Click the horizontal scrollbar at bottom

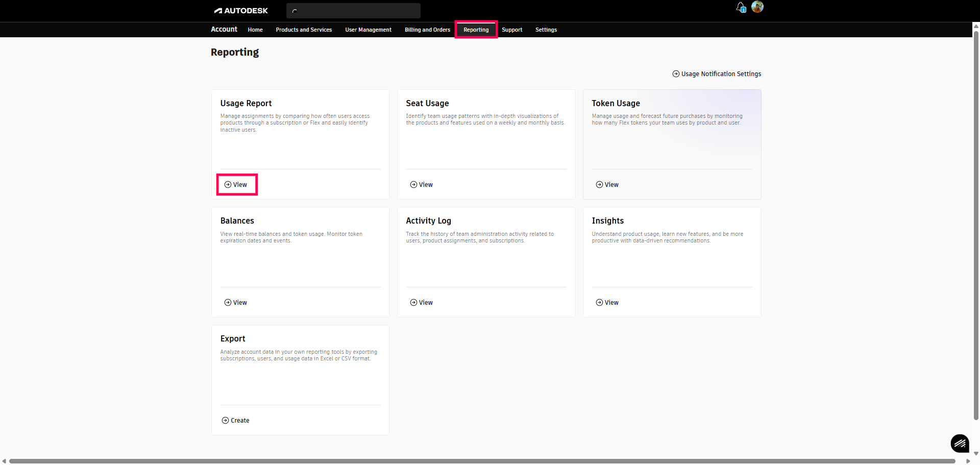pyautogui.click(x=482, y=461)
